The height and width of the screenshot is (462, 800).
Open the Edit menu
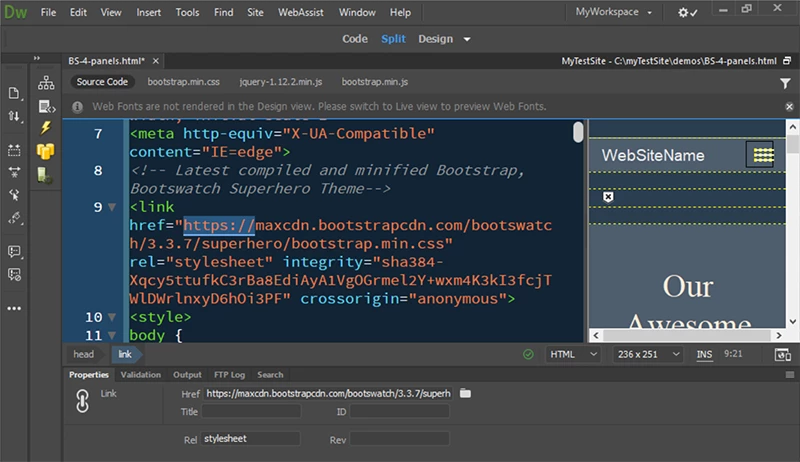tap(78, 12)
